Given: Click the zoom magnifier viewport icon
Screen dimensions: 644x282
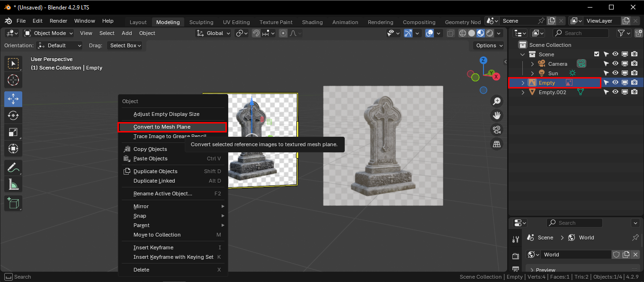Looking at the screenshot, I should pyautogui.click(x=497, y=101).
